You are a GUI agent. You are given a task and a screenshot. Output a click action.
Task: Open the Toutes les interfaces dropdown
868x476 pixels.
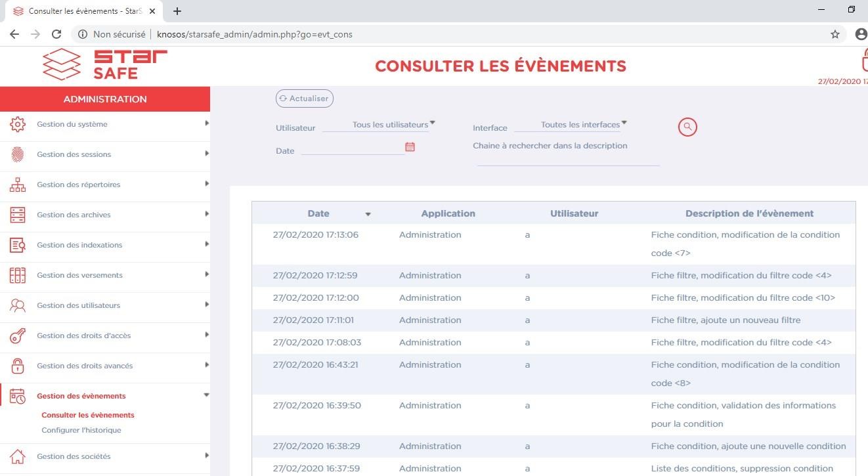click(x=584, y=124)
